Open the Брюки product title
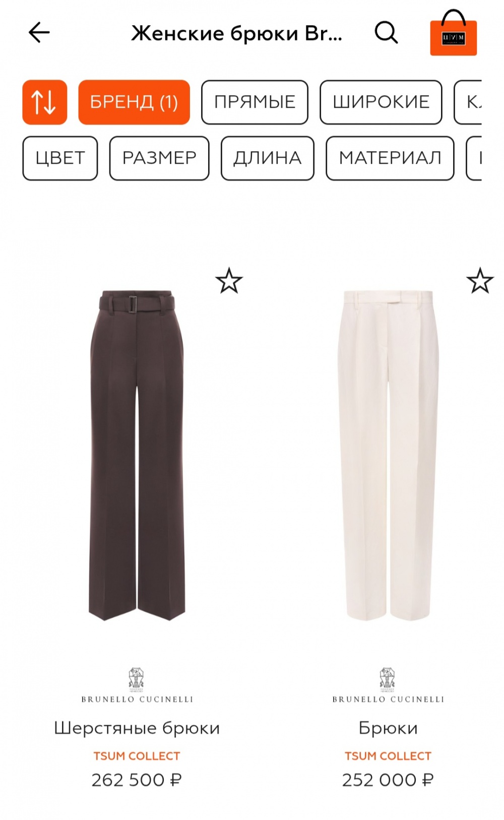The image size is (504, 820). click(388, 728)
